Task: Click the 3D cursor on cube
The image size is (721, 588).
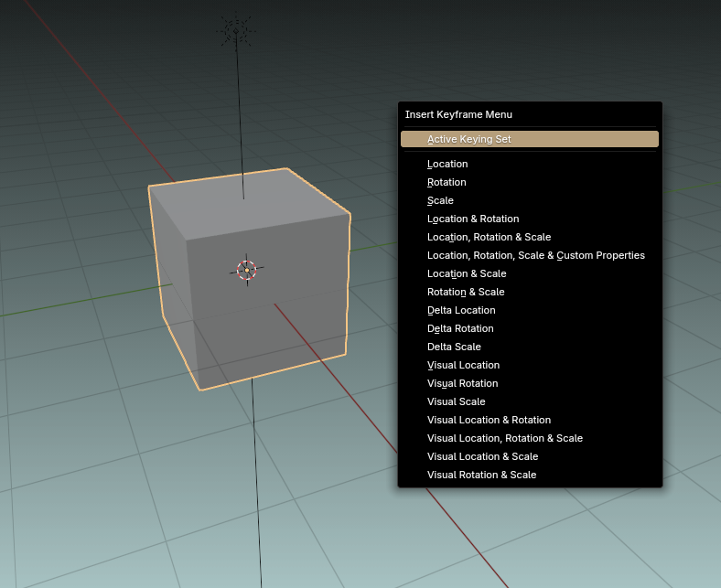Action: (x=247, y=271)
